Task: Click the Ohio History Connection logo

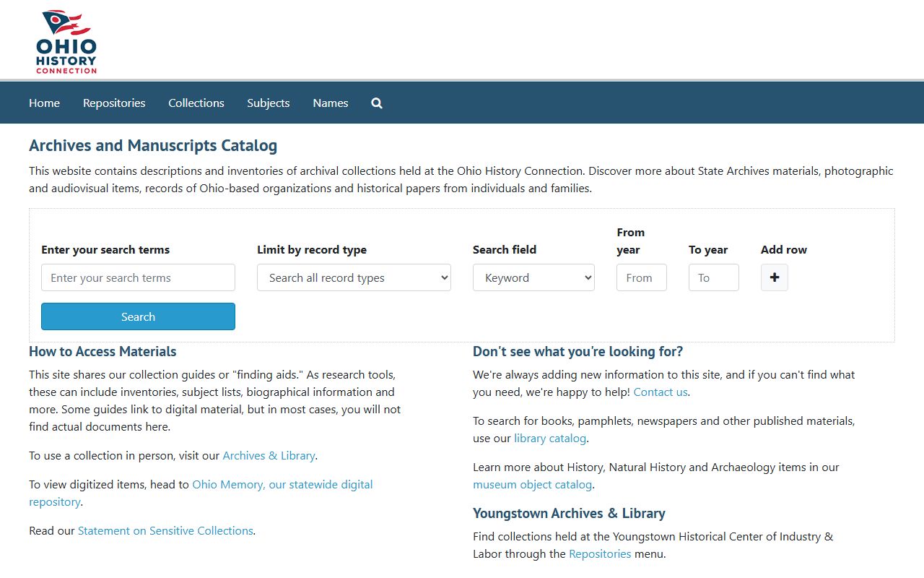Action: pos(66,41)
